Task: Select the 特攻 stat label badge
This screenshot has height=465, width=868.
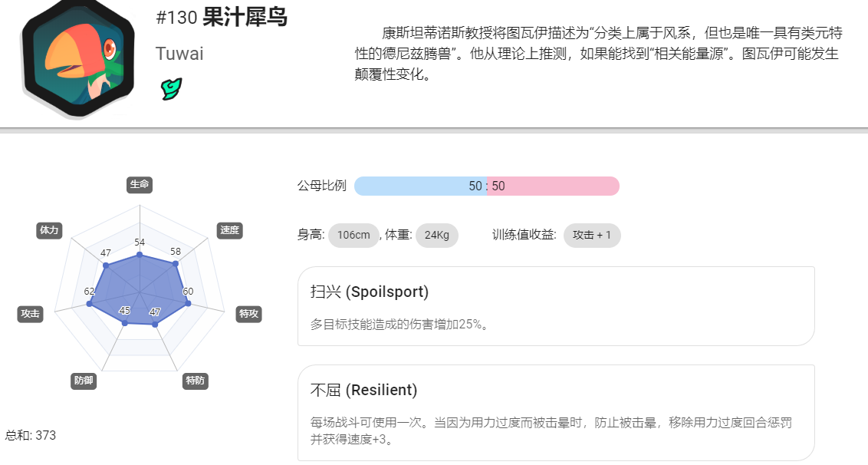Action: pyautogui.click(x=248, y=314)
